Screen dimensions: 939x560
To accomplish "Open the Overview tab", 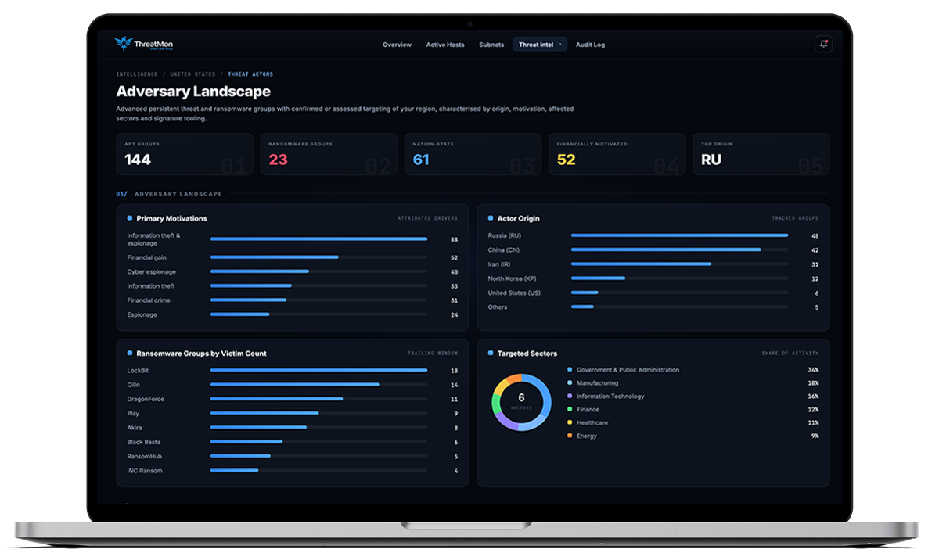I will point(397,45).
